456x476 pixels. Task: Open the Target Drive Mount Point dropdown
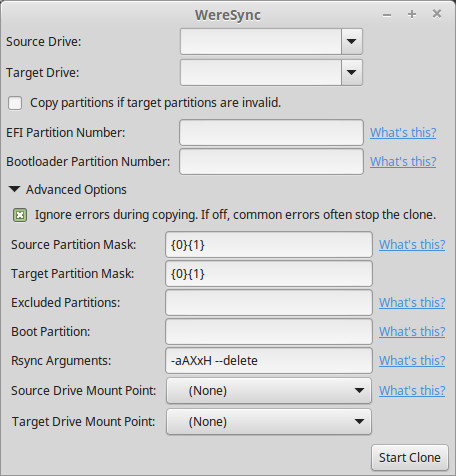coord(269,422)
